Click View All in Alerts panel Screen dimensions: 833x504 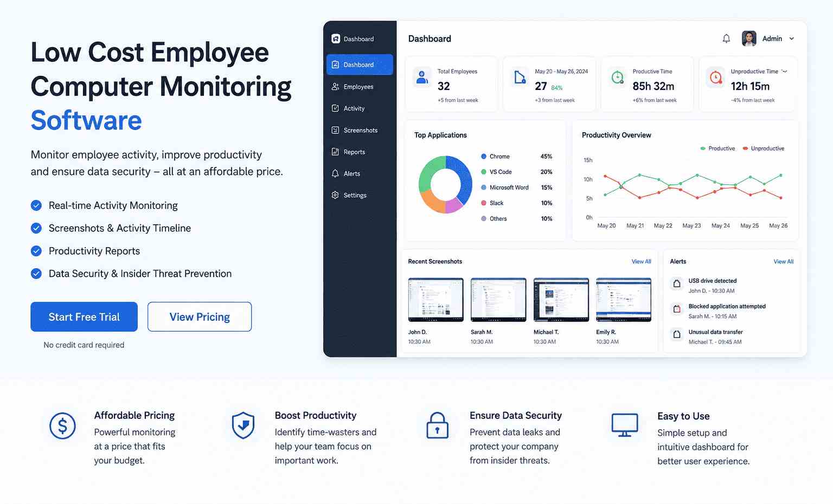coord(783,261)
